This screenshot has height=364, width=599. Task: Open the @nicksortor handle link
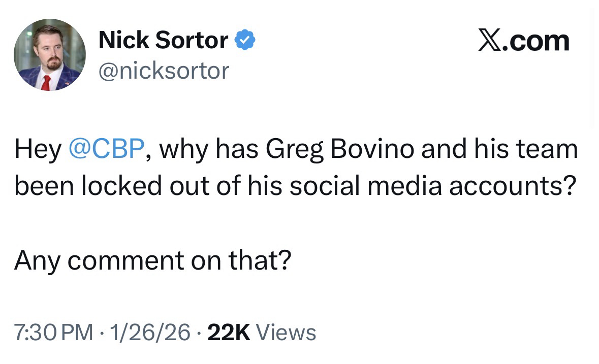click(x=164, y=71)
